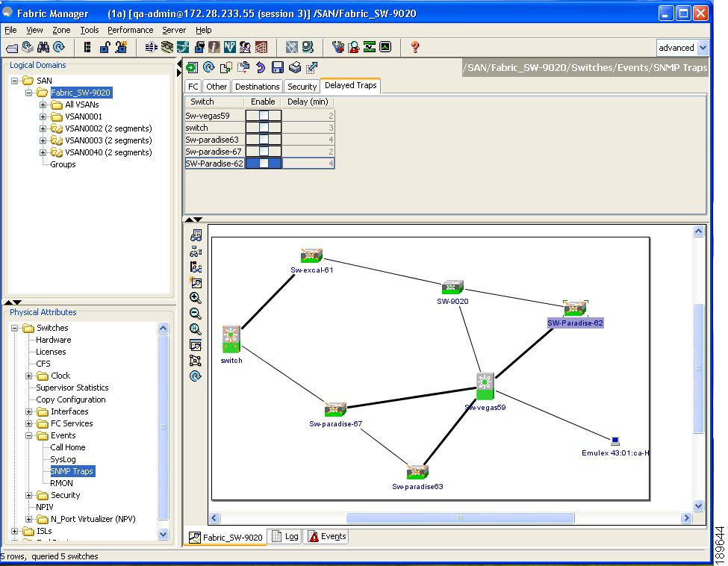Select Call Home under Events
Viewport: 728px width, 566px height.
coord(68,447)
